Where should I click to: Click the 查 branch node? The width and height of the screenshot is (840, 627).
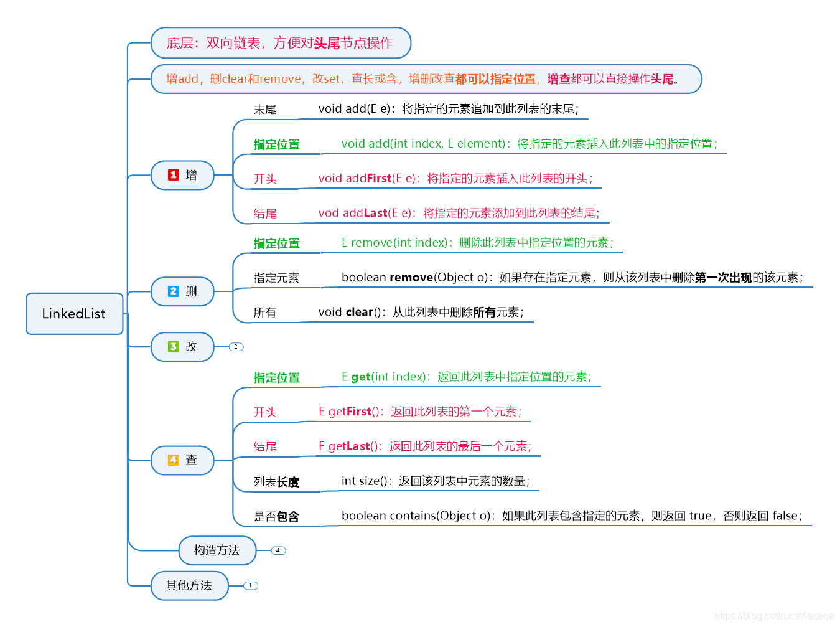coord(188,461)
